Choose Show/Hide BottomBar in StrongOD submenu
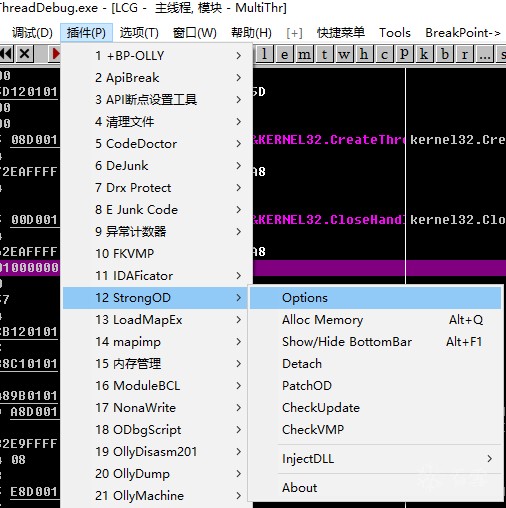506x508 pixels. [x=375, y=342]
